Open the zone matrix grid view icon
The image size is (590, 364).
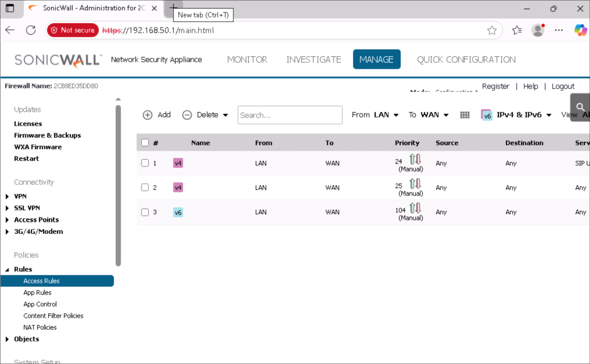[465, 115]
